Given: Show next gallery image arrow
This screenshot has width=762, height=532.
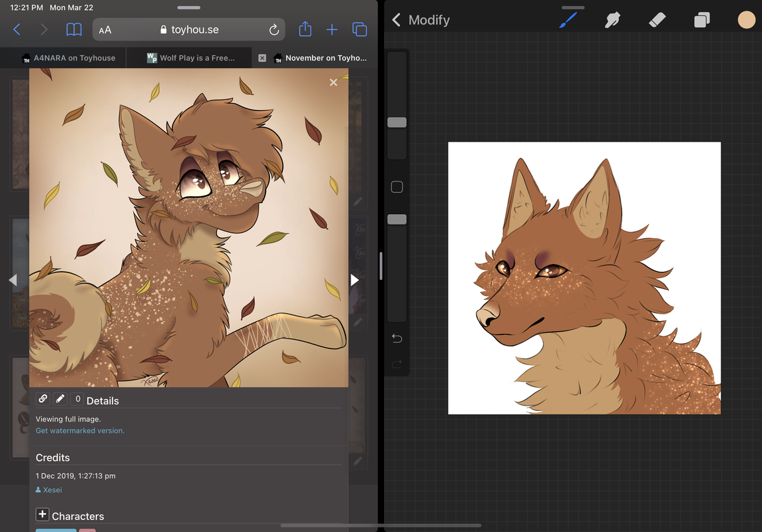Looking at the screenshot, I should 355,279.
